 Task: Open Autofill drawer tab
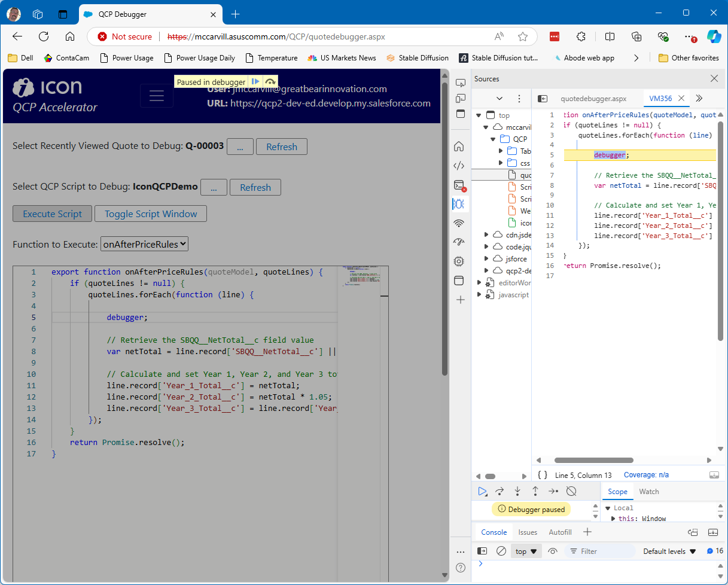click(560, 532)
